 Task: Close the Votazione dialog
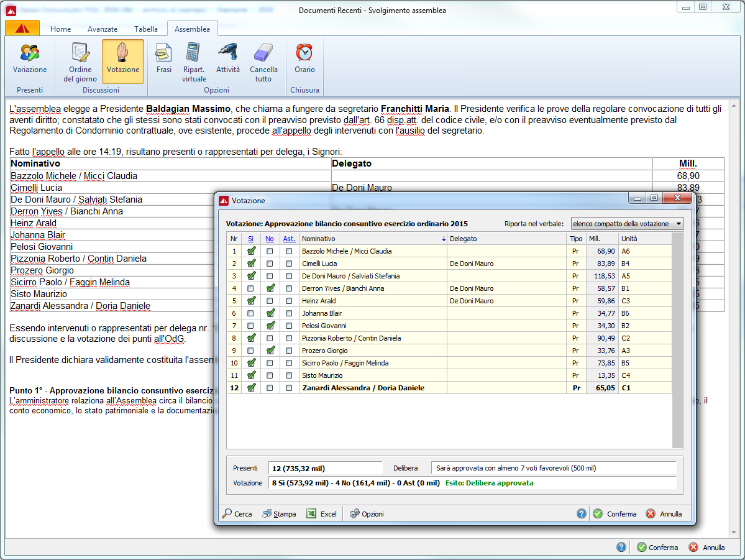[x=677, y=198]
